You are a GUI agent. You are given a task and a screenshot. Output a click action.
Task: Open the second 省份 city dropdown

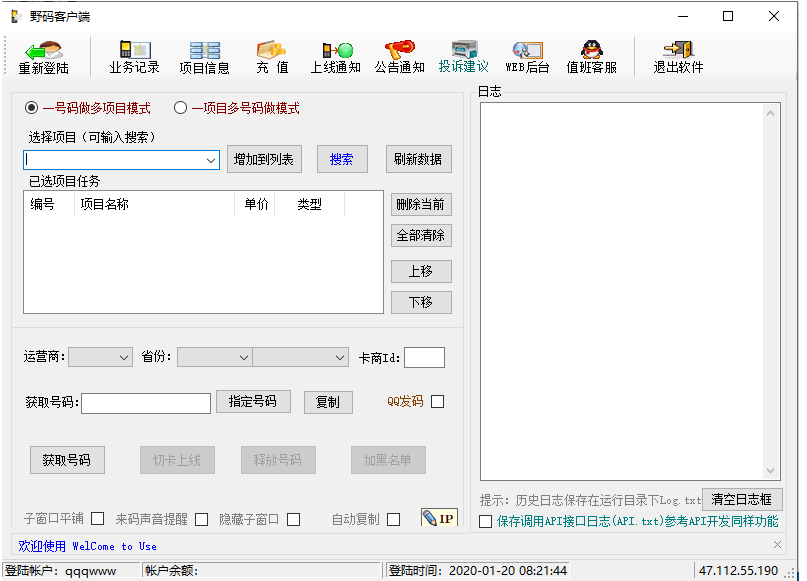click(300, 357)
